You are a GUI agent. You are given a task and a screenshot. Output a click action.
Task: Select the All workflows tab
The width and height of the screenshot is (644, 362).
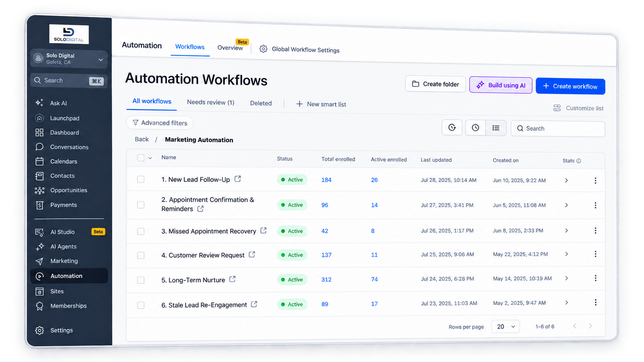click(x=152, y=101)
